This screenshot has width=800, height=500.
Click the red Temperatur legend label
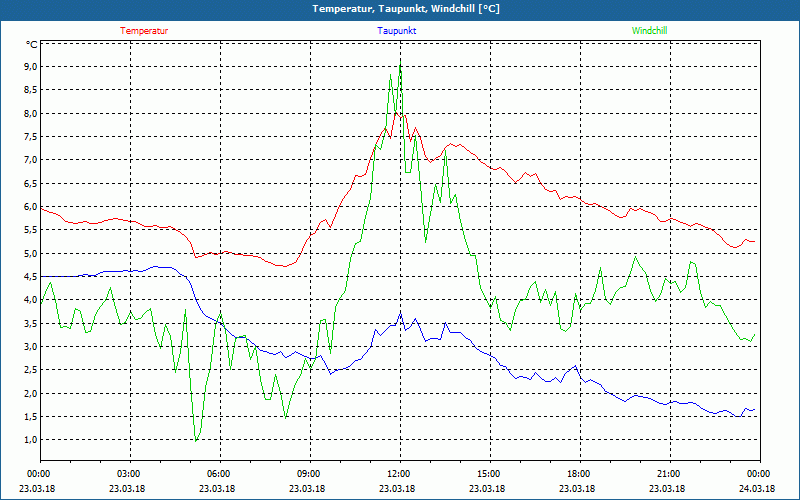point(144,31)
